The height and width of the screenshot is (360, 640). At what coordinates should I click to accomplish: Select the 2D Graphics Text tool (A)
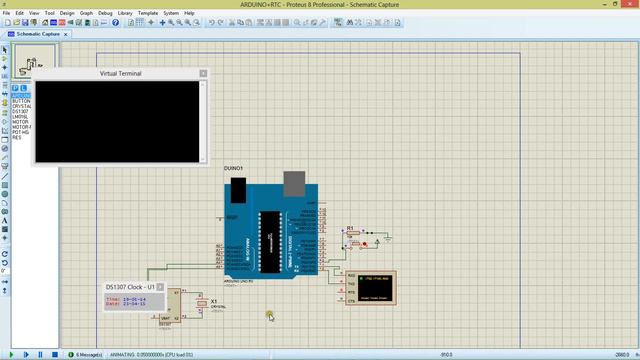pyautogui.click(x=5, y=220)
